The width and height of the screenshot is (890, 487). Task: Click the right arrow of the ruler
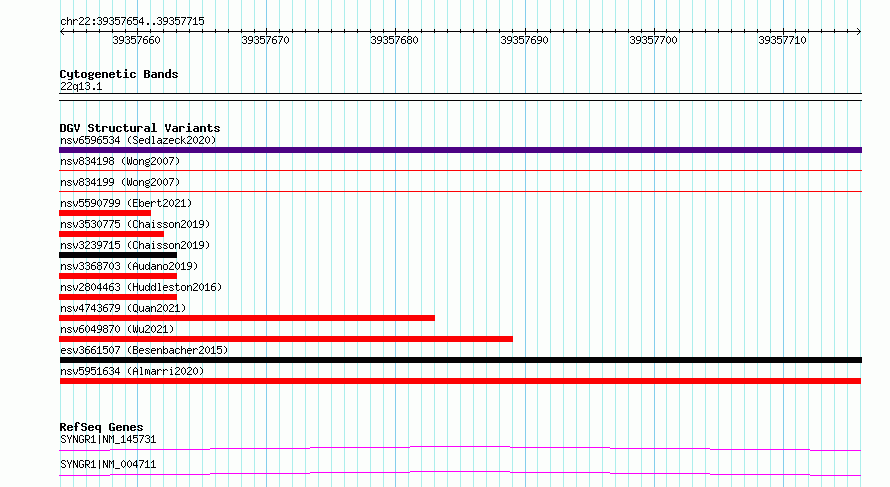click(859, 31)
